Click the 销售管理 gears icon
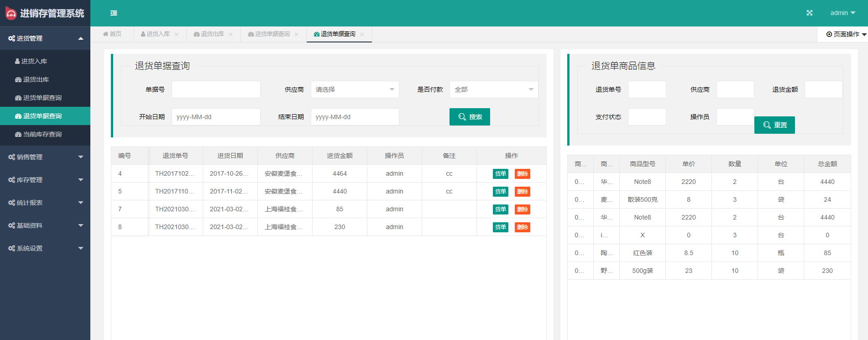The width and height of the screenshot is (868, 340). [11, 157]
